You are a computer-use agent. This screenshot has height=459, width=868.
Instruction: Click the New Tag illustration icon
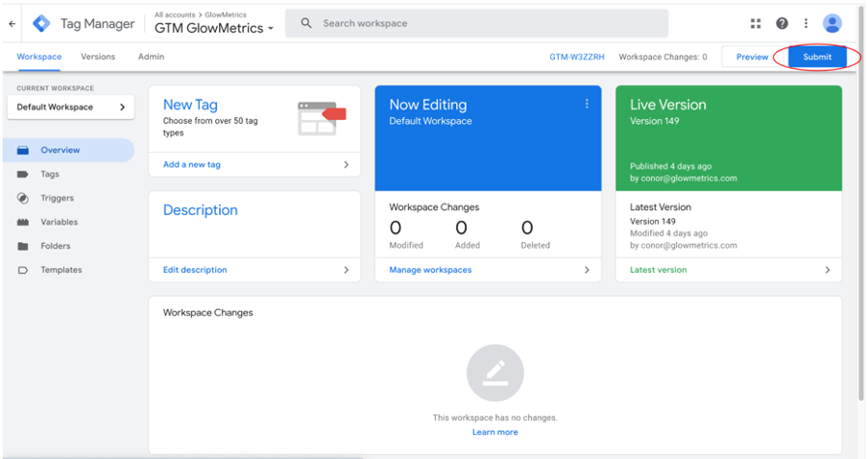coord(322,118)
